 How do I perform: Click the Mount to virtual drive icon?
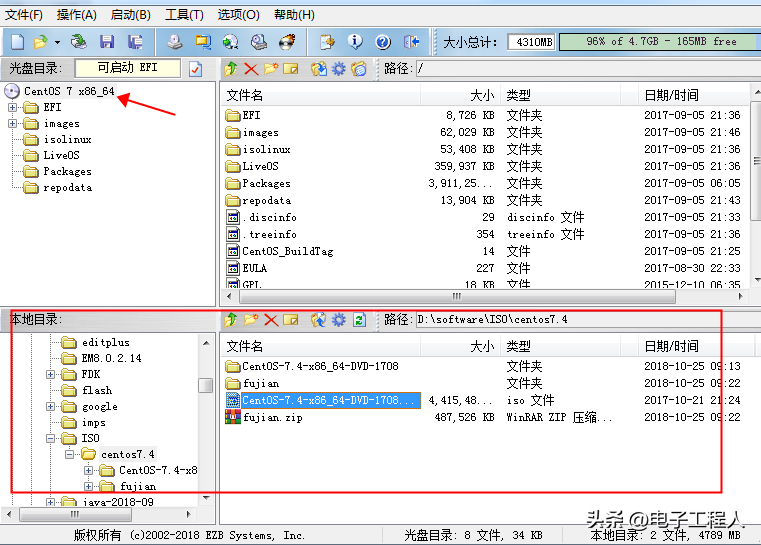click(259, 42)
